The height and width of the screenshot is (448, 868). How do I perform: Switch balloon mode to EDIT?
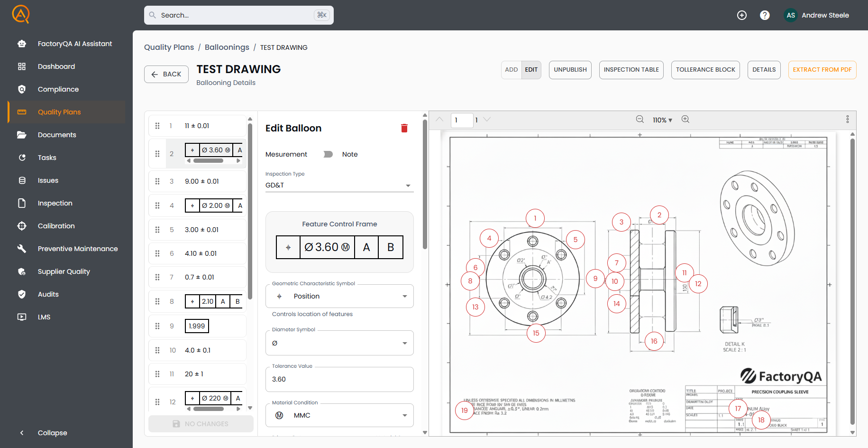pos(531,70)
